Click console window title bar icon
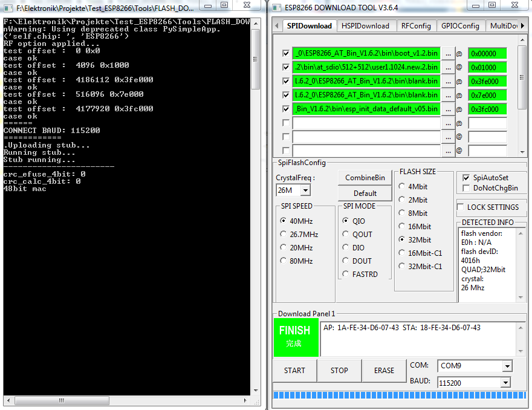Image resolution: width=532 pixels, height=410 pixels. pyautogui.click(x=8, y=7)
